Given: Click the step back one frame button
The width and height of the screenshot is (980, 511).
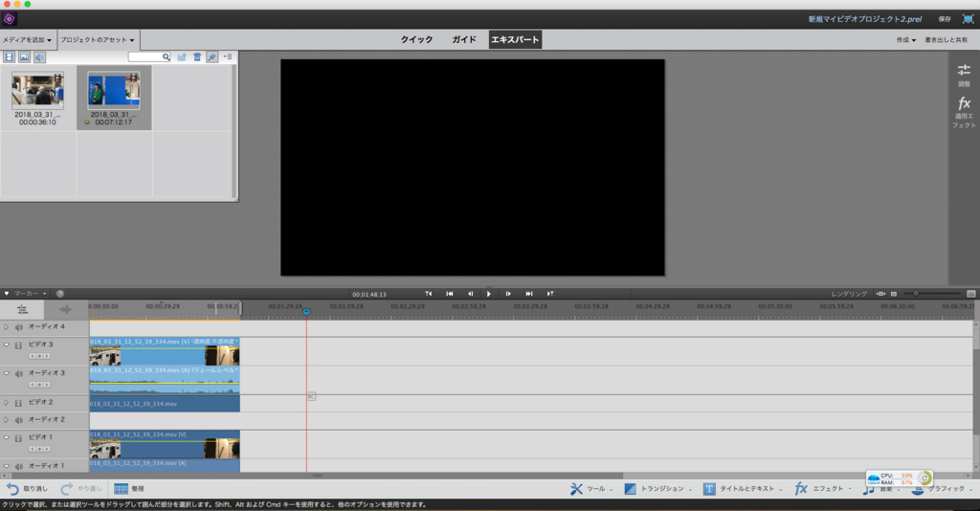Looking at the screenshot, I should (x=470, y=294).
